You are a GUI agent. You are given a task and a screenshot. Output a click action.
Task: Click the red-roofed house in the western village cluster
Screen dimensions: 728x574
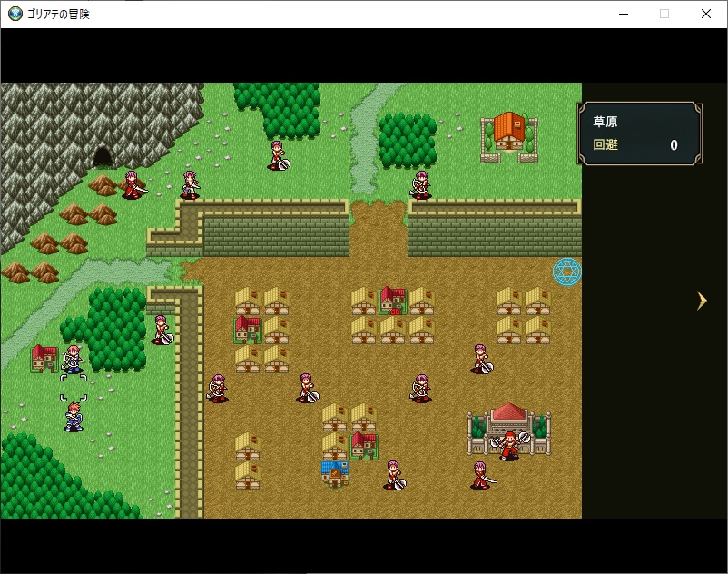[248, 330]
